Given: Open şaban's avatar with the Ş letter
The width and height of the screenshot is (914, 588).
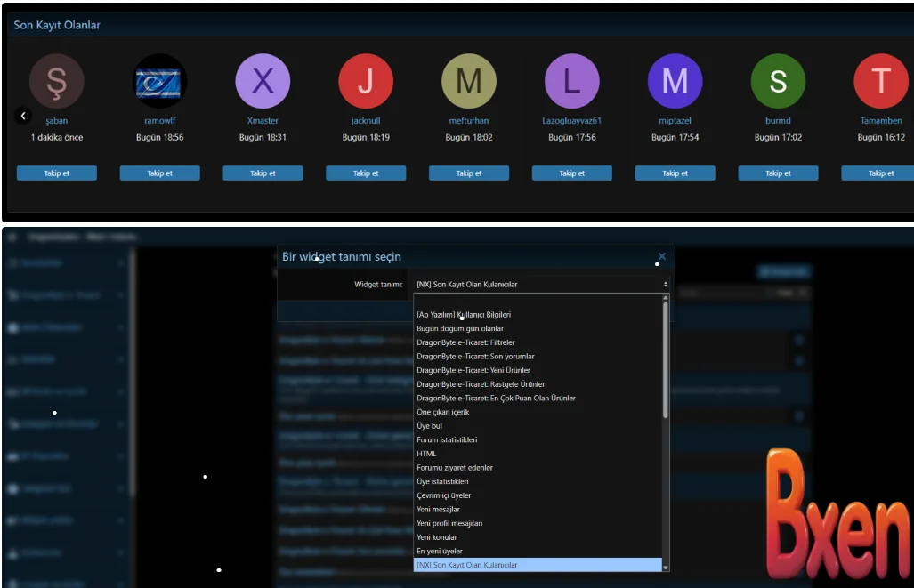Looking at the screenshot, I should (56, 81).
